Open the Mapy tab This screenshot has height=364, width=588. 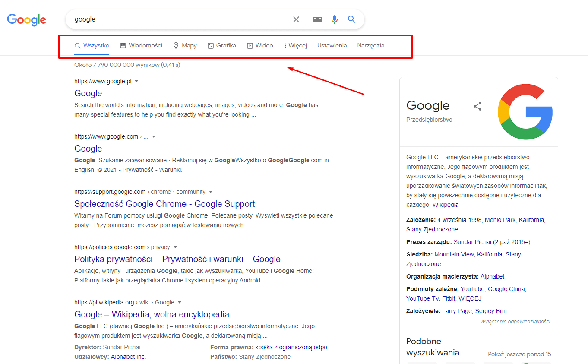point(185,45)
